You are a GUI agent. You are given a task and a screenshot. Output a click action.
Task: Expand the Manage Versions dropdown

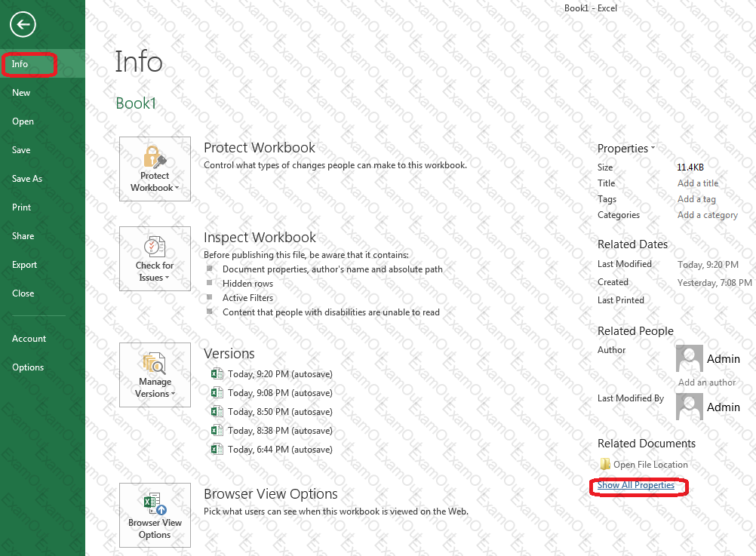155,375
